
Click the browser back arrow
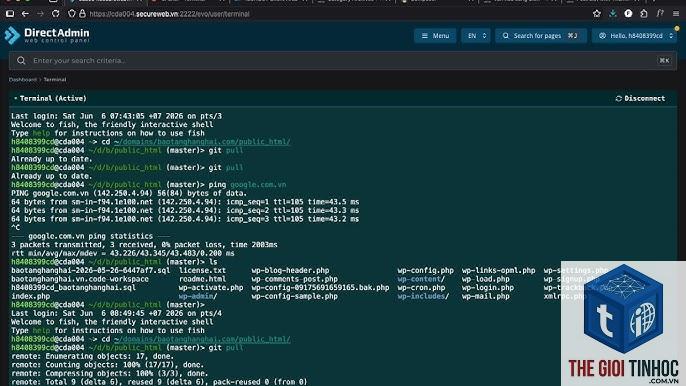(x=25, y=14)
